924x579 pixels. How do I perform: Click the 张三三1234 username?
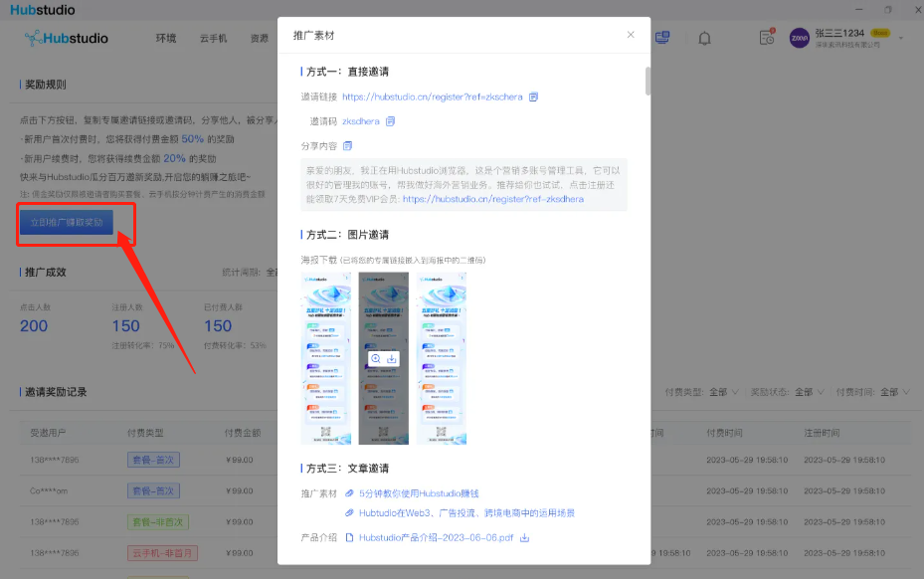pos(839,33)
